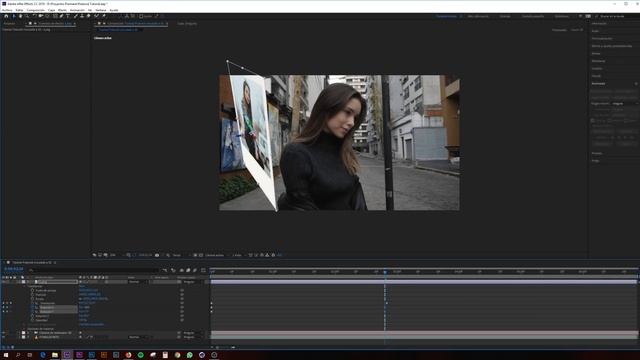
Task: Expand the Carácter panel
Action: tap(597, 69)
